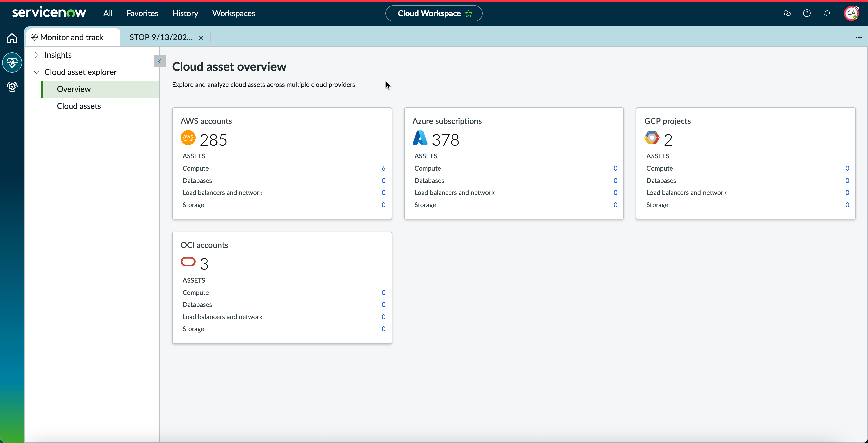This screenshot has width=868, height=443.
Task: Click the Azure subscriptions card title
Action: (447, 121)
